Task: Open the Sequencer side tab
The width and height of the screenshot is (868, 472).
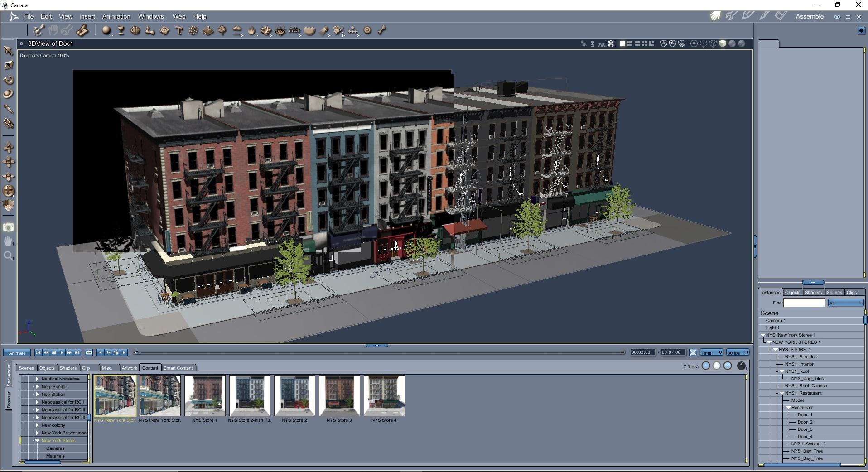Action: click(x=9, y=374)
